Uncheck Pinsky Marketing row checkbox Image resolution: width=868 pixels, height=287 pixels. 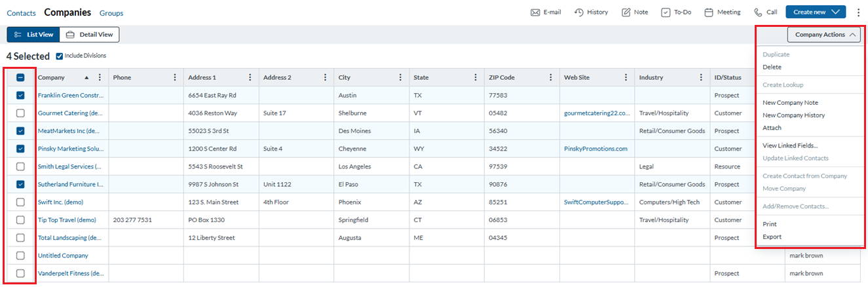tap(20, 149)
